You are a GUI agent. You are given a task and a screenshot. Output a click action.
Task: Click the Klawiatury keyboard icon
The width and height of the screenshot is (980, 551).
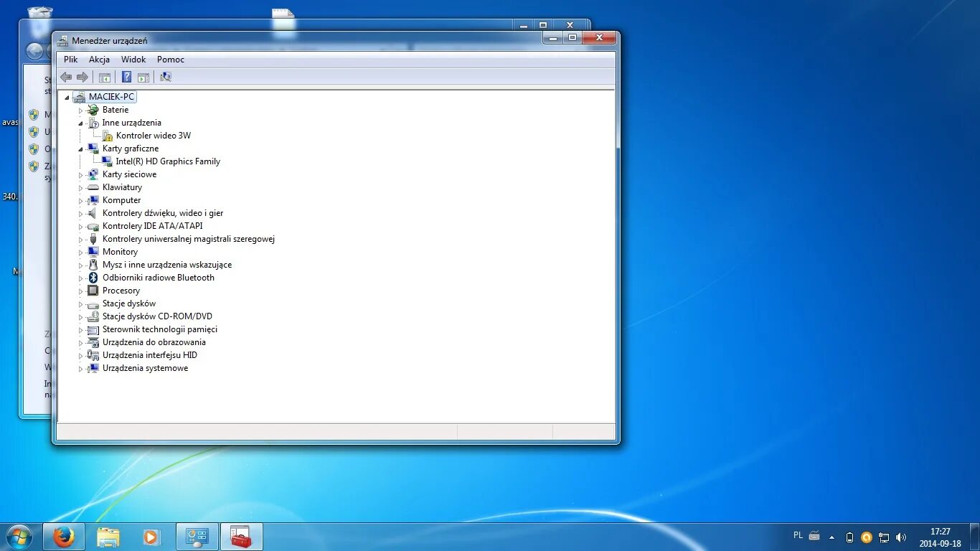click(93, 187)
